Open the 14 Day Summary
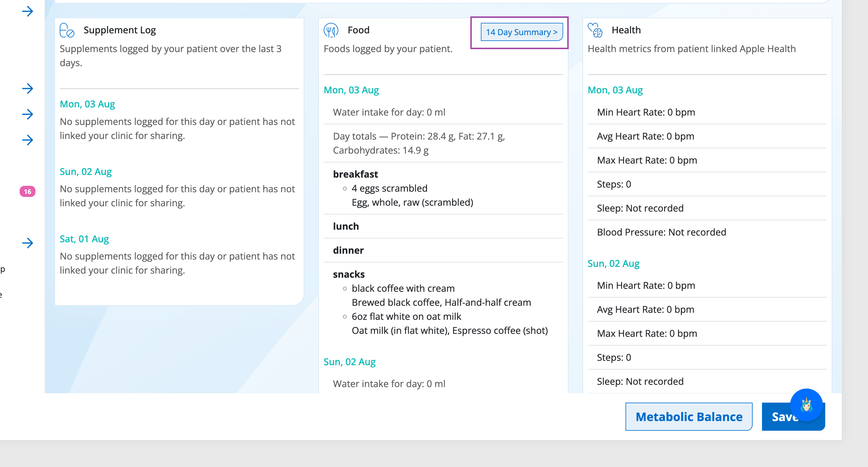 tap(522, 32)
